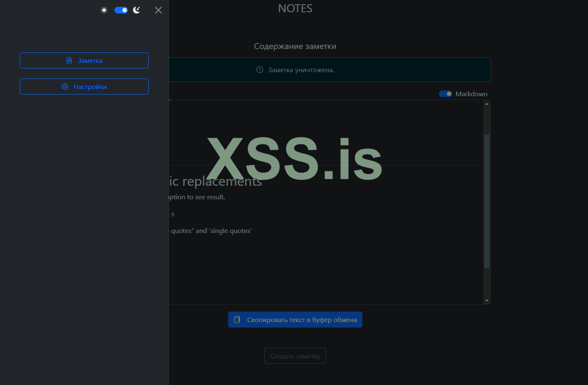Click the 'Создать заметку' button
588x385 pixels.
click(295, 356)
